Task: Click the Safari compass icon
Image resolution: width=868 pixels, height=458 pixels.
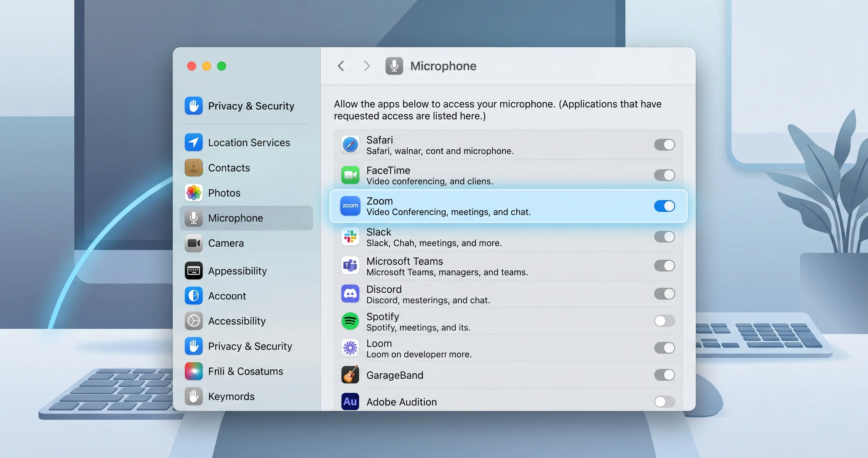Action: click(350, 145)
